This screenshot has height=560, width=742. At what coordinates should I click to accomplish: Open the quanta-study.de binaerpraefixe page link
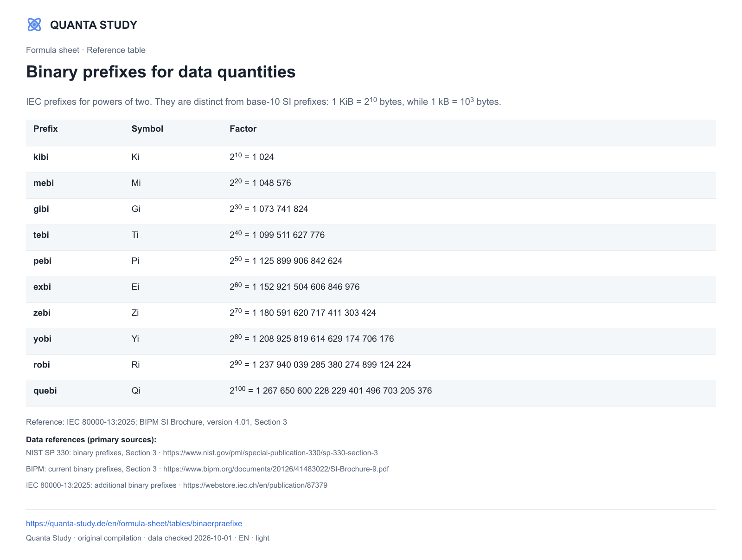tap(134, 523)
